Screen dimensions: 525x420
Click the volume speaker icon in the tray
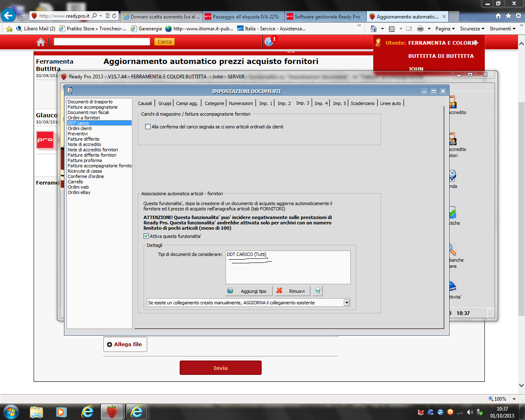(470, 412)
